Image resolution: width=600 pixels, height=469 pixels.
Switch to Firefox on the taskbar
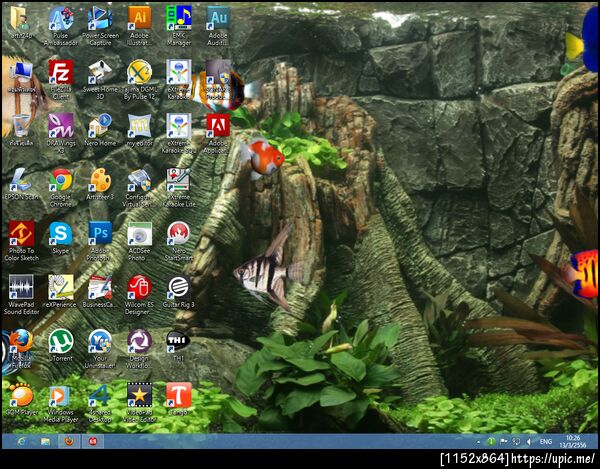[69, 442]
